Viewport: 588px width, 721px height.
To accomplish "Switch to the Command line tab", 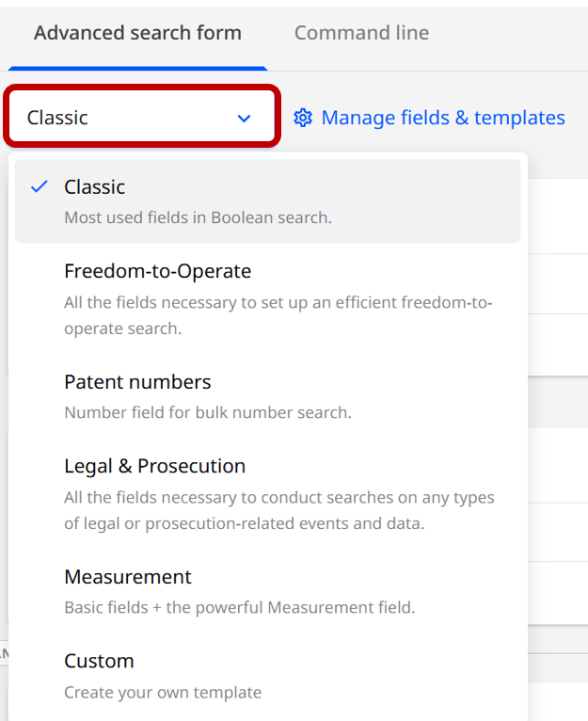I will [361, 33].
